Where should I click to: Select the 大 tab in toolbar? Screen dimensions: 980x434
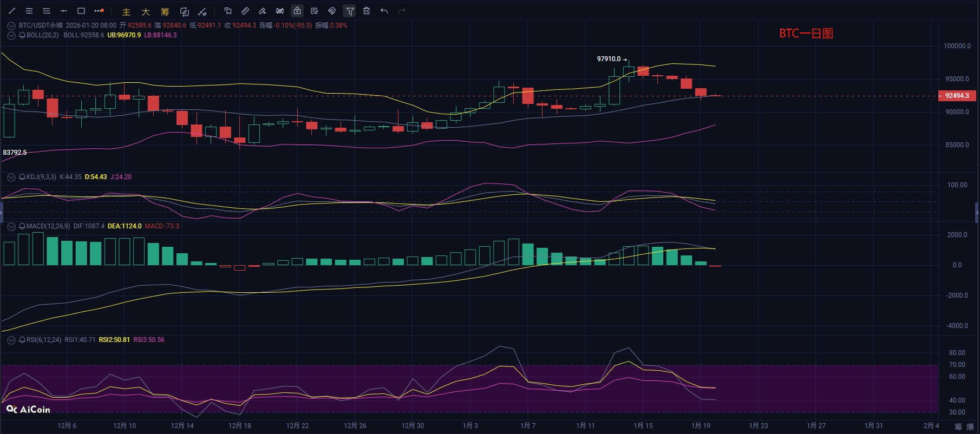coord(146,12)
